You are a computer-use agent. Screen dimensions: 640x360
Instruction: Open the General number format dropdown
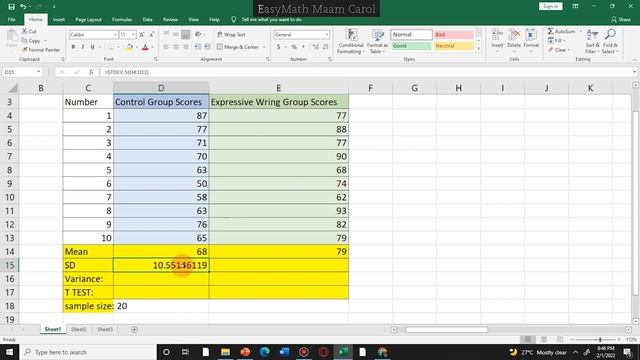[327, 35]
